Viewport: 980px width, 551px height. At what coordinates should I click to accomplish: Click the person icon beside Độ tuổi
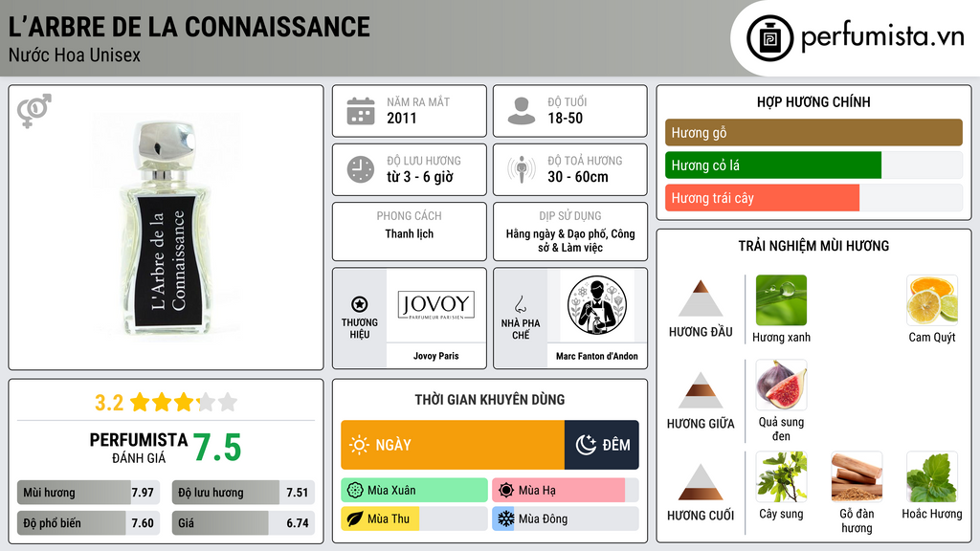[522, 111]
